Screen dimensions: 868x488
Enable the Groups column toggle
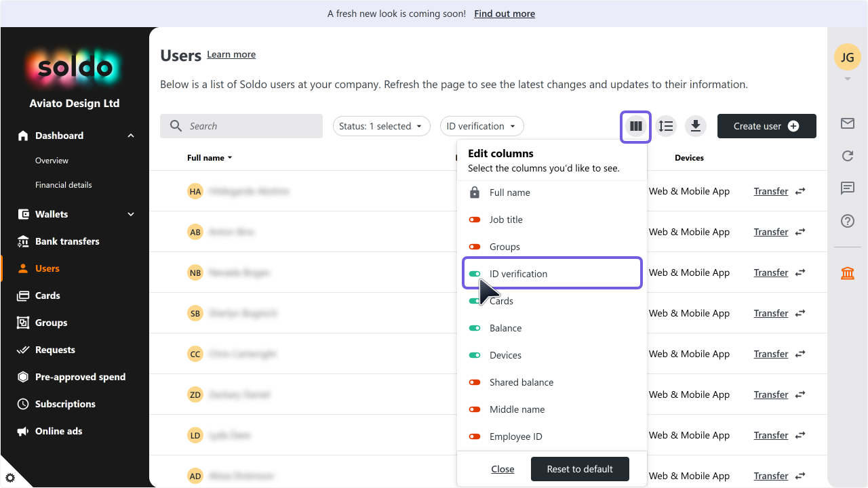[x=475, y=247]
